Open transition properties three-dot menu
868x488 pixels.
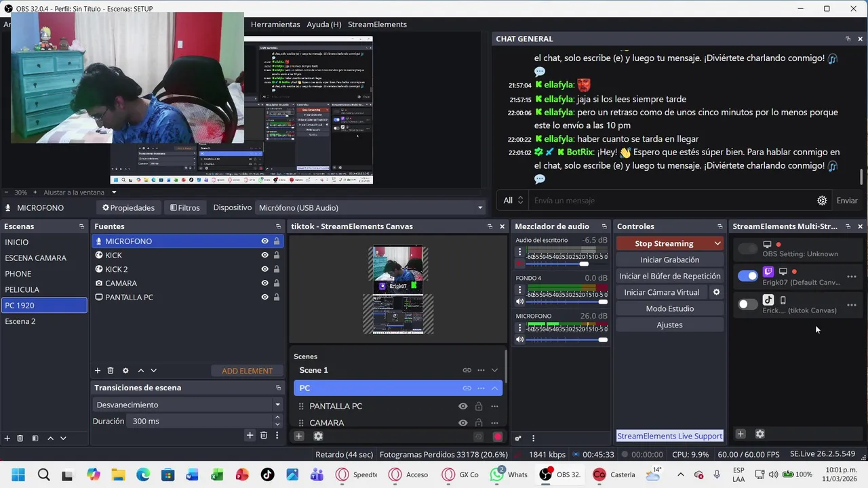277,435
